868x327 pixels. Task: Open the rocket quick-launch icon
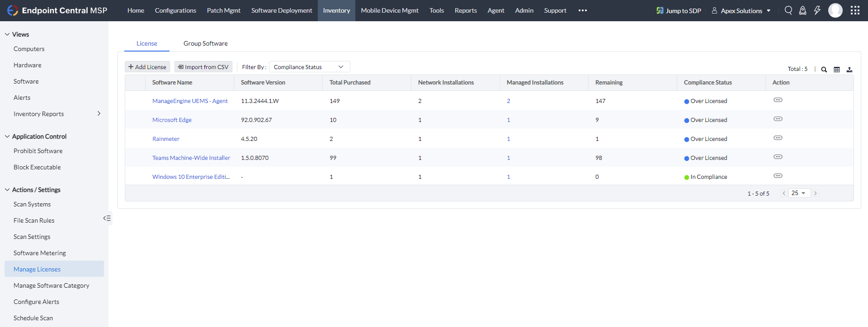click(802, 10)
